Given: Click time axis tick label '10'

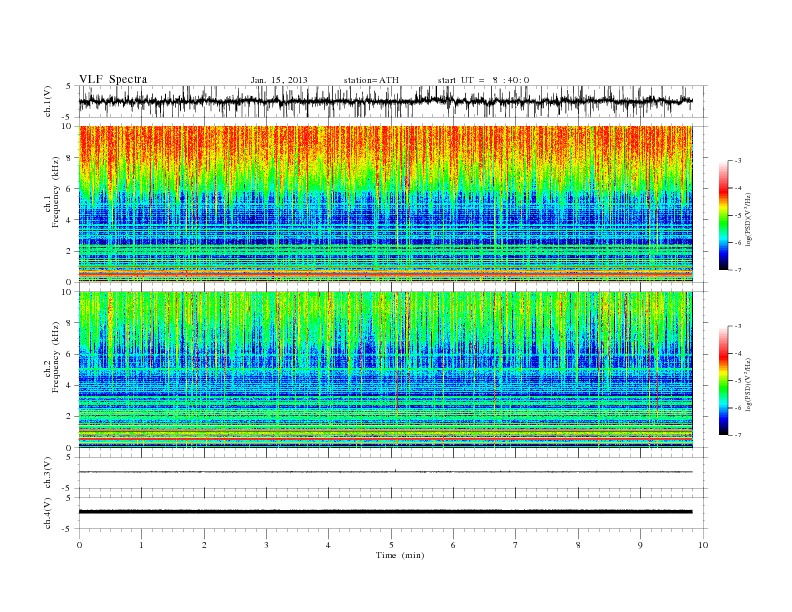Looking at the screenshot, I should (703, 545).
